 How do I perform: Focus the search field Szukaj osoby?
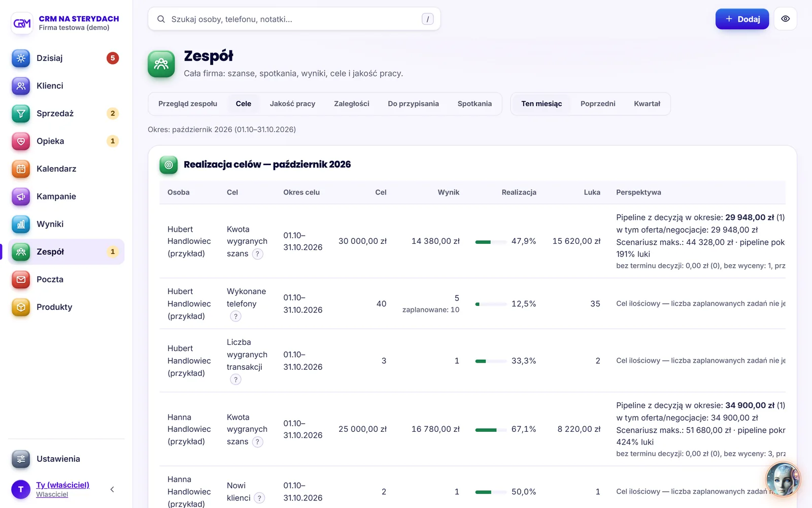click(x=294, y=19)
